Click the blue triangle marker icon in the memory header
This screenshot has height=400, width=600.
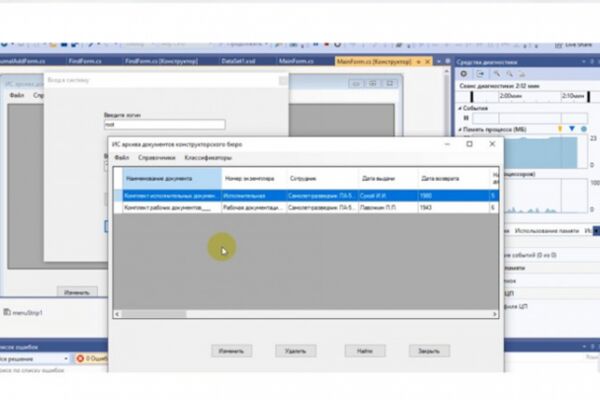coord(572,129)
